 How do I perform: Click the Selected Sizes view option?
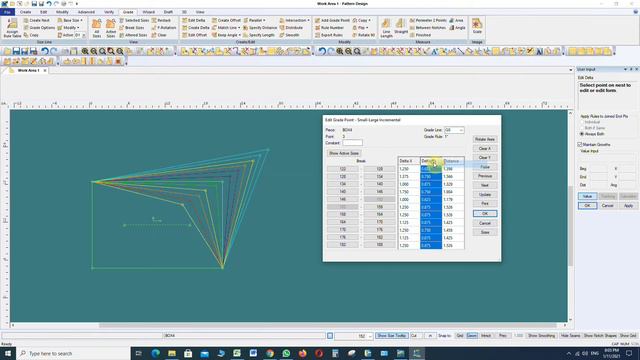click(134, 20)
